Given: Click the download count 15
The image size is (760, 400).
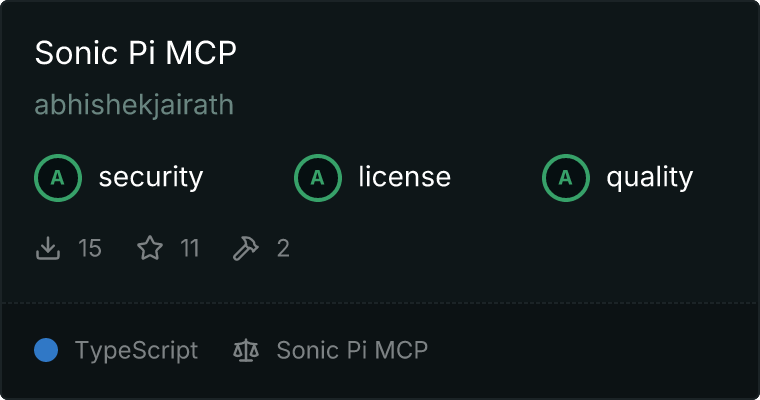Looking at the screenshot, I should (x=90, y=248).
